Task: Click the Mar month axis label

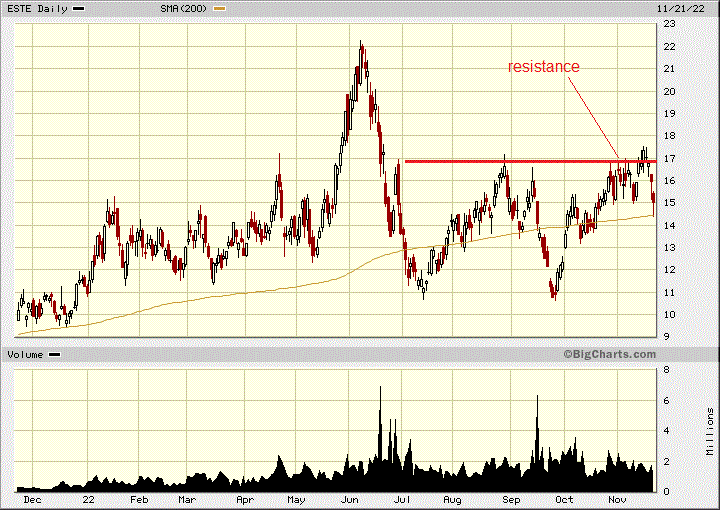Action: (187, 499)
